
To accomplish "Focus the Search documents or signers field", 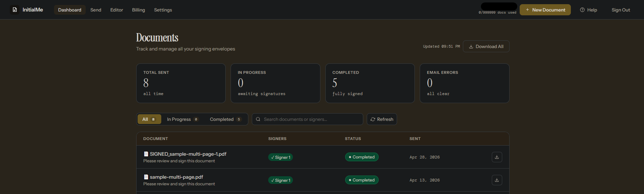I will pyautogui.click(x=308, y=119).
